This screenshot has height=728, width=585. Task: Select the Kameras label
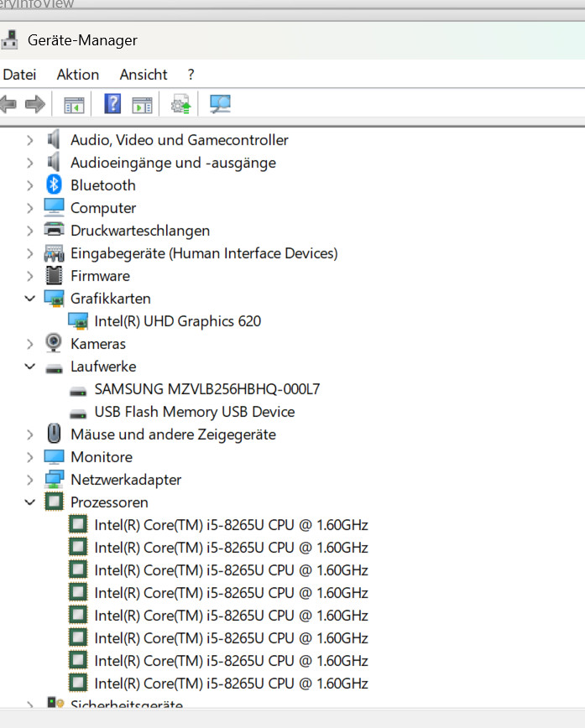pos(98,344)
